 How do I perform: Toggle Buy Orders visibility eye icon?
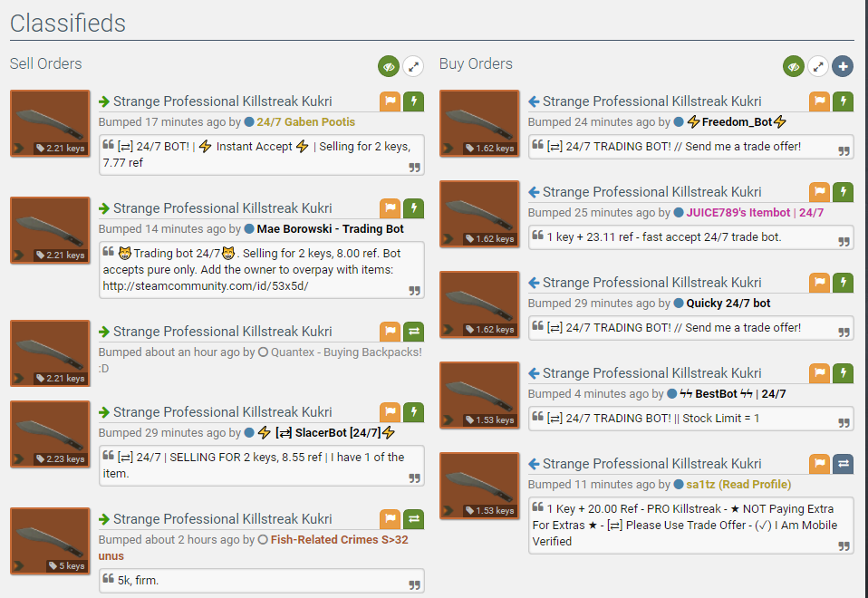794,66
